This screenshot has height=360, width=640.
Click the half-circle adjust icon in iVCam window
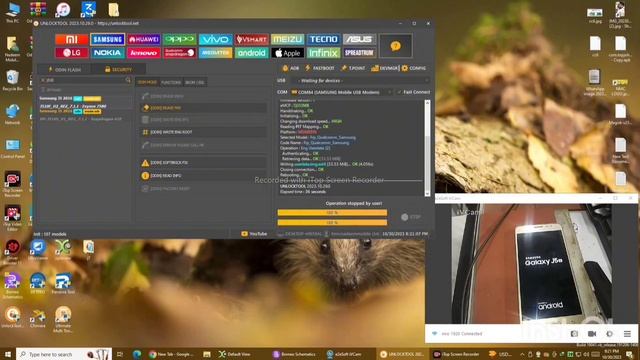(609, 334)
